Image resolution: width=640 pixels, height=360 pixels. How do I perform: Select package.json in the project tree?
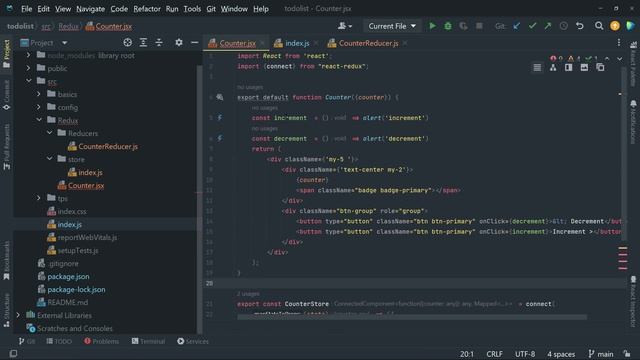click(68, 276)
